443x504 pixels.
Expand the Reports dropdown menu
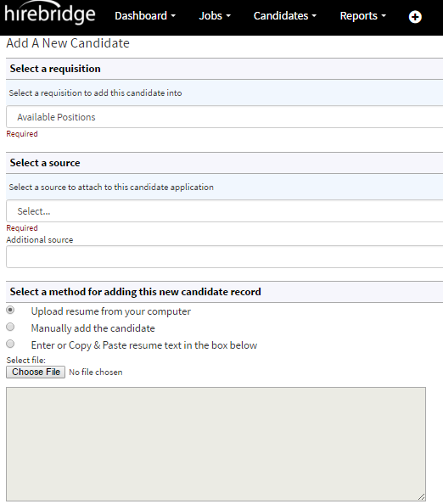pos(363,16)
